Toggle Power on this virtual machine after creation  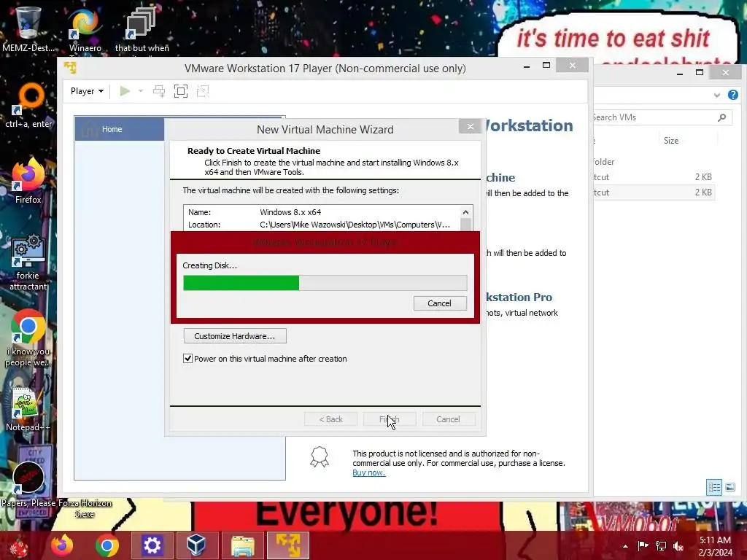[x=187, y=359]
